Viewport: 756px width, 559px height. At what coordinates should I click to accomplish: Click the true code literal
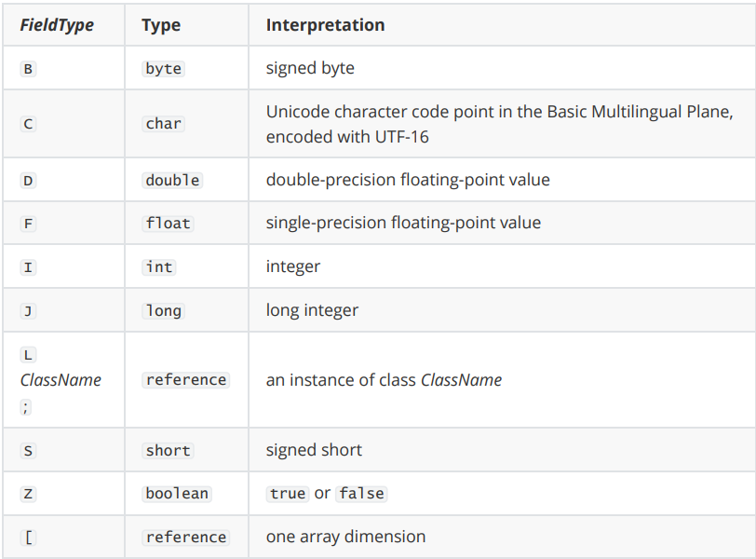pyautogui.click(x=288, y=494)
